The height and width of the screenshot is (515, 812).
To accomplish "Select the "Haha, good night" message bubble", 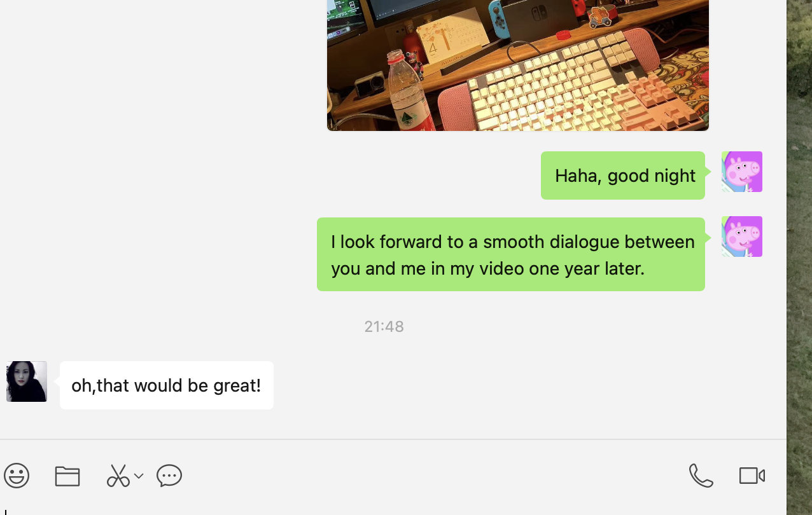I will (x=623, y=175).
